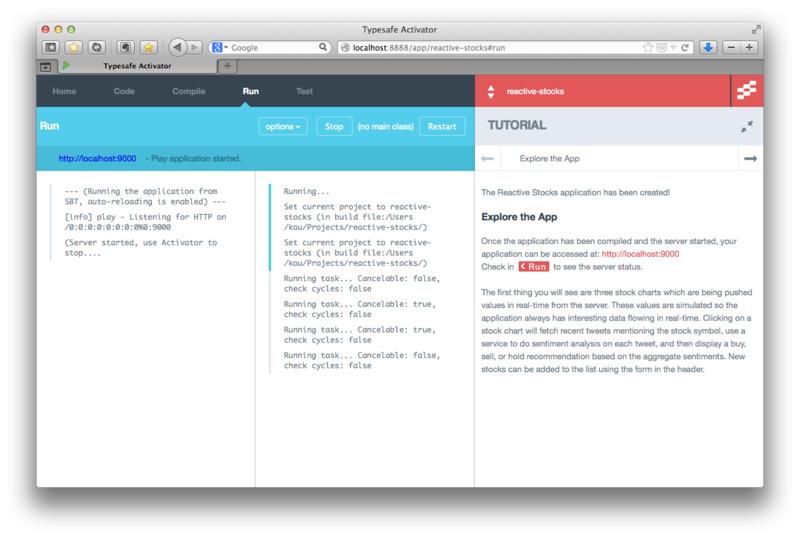Go back with the browser Back arrow
Screen dimensions: 800x538
178,47
